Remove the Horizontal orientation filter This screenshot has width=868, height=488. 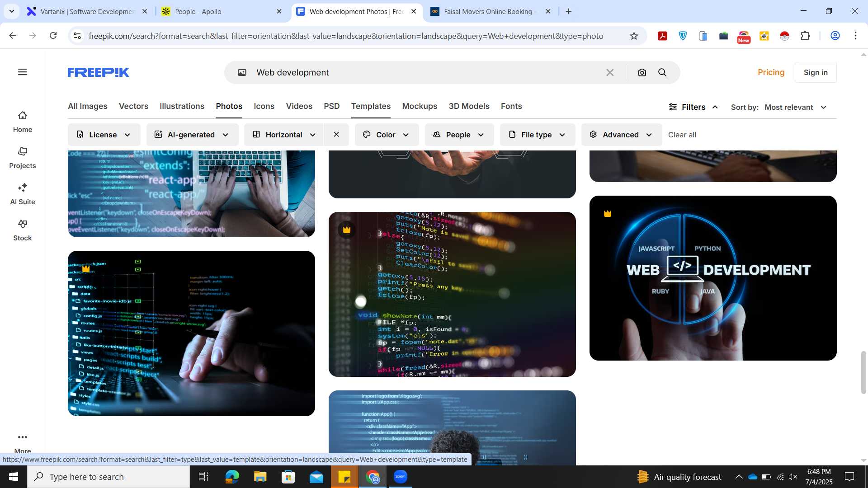(336, 135)
